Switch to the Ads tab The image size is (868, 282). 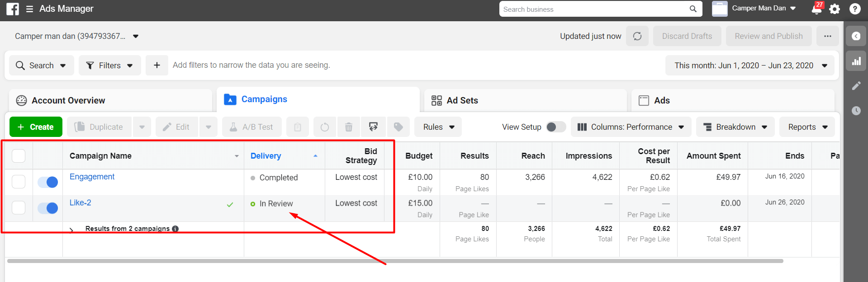click(733, 100)
